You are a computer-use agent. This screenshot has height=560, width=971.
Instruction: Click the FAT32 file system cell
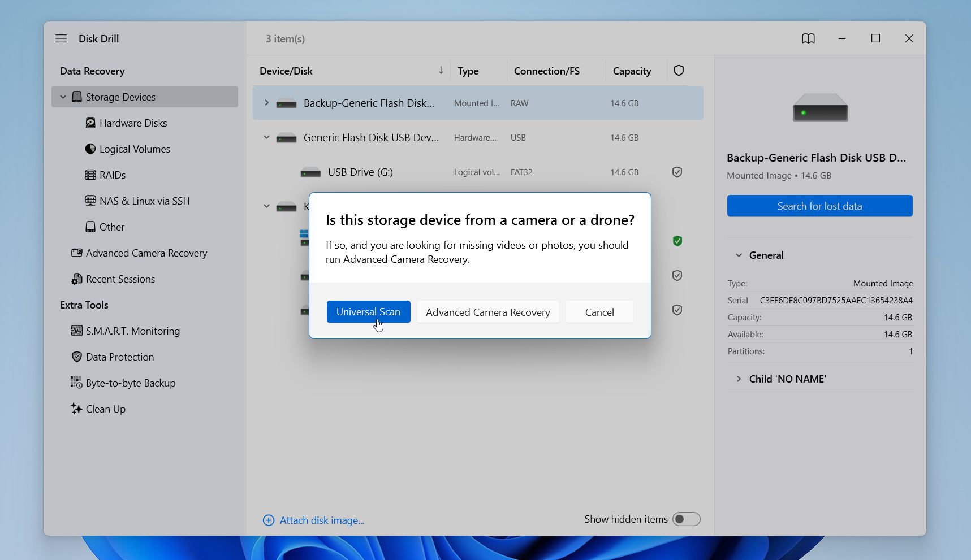[x=521, y=172]
